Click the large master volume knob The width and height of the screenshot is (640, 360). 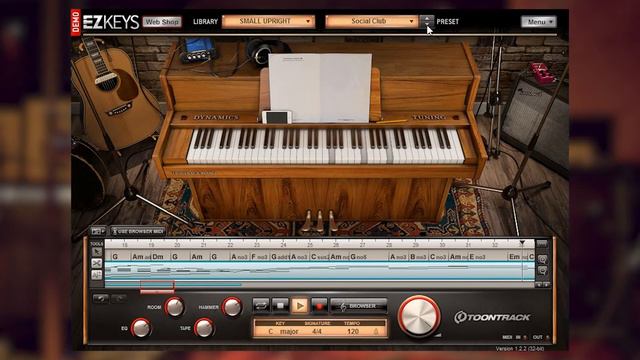(419, 316)
